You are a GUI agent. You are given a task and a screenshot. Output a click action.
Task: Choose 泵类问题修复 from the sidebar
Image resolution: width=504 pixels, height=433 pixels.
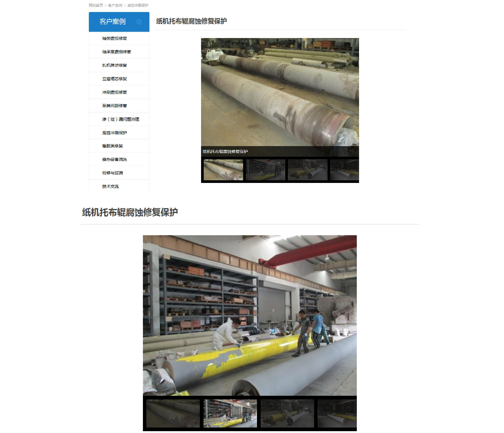click(115, 106)
